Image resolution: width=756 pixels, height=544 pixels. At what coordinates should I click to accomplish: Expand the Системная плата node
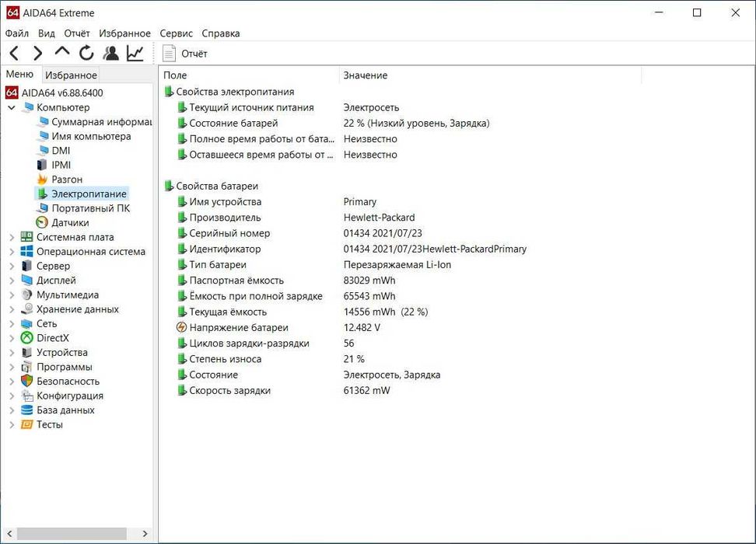pos(12,237)
